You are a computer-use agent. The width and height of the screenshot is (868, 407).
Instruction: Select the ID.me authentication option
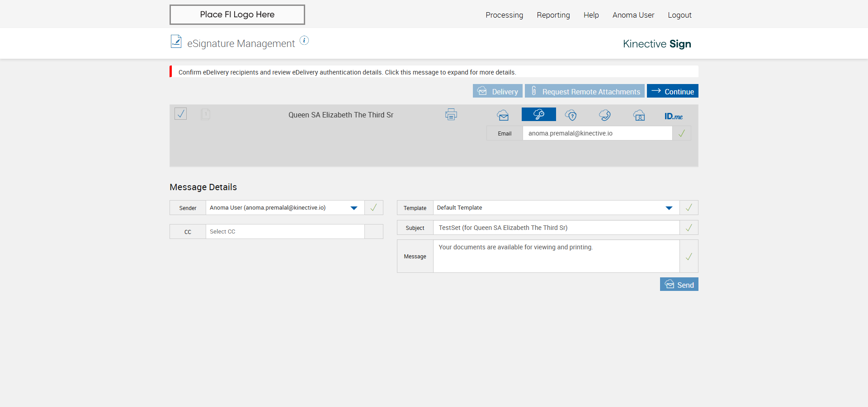click(x=673, y=116)
